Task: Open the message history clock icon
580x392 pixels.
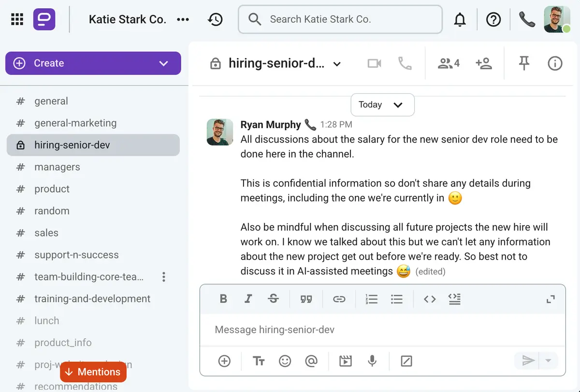Action: click(x=215, y=19)
